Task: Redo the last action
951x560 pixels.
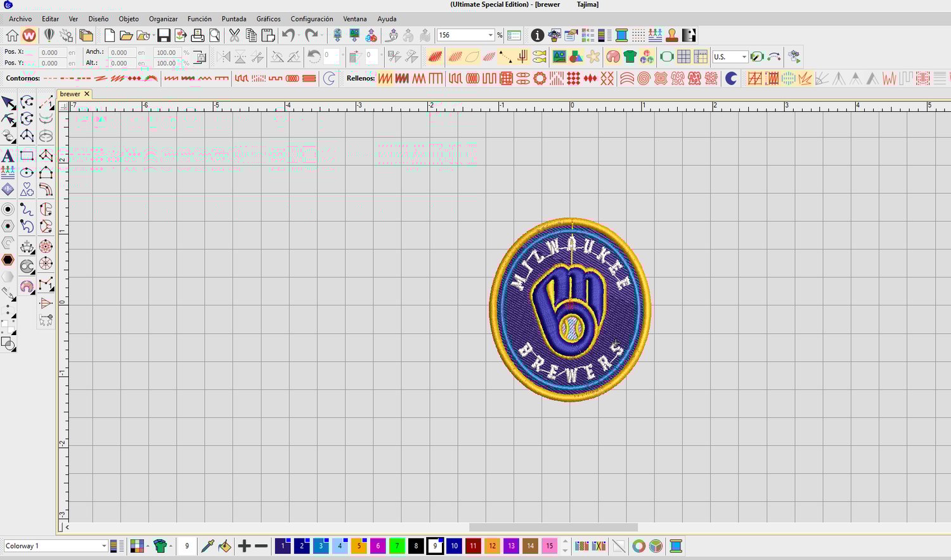Action: point(311,35)
